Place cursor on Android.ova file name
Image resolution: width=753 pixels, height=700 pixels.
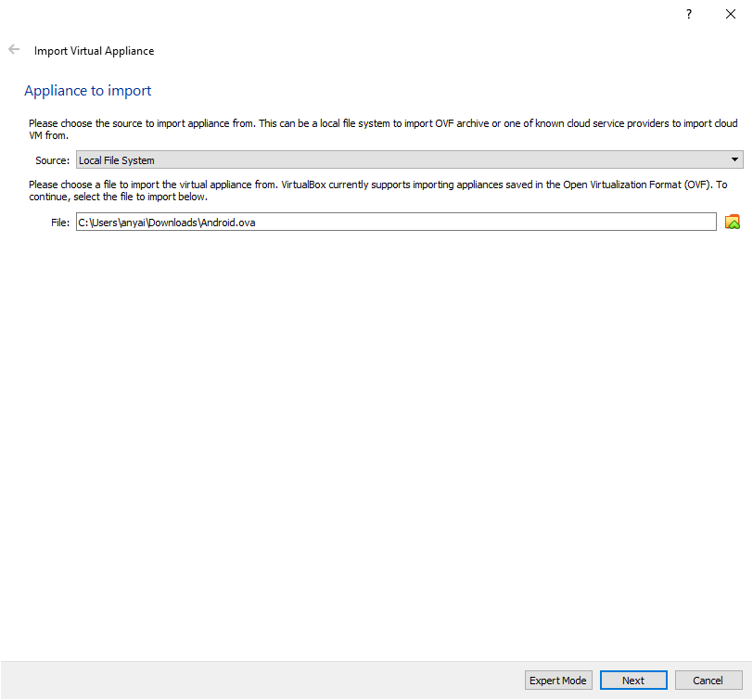click(228, 223)
